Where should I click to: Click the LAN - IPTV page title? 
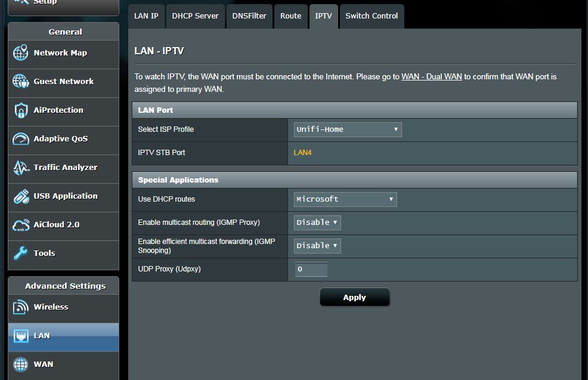tap(159, 51)
